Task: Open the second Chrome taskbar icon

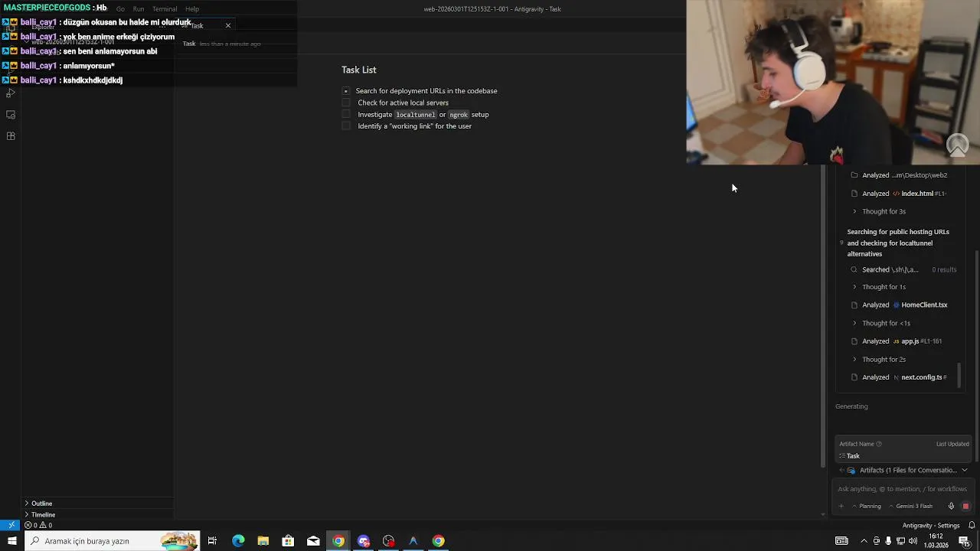Action: [438, 541]
